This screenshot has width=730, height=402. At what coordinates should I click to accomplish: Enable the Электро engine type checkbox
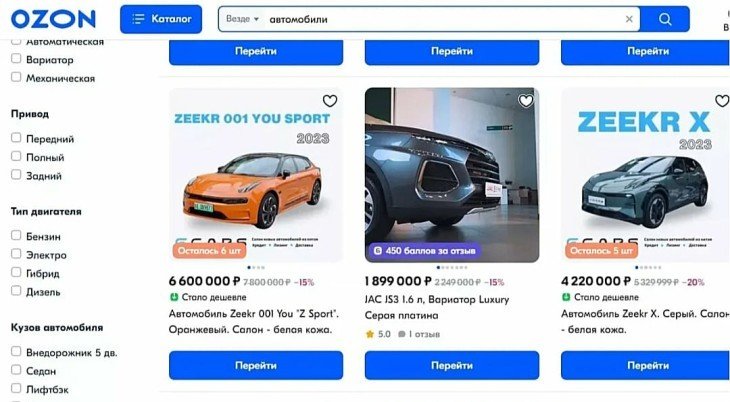pyautogui.click(x=16, y=254)
